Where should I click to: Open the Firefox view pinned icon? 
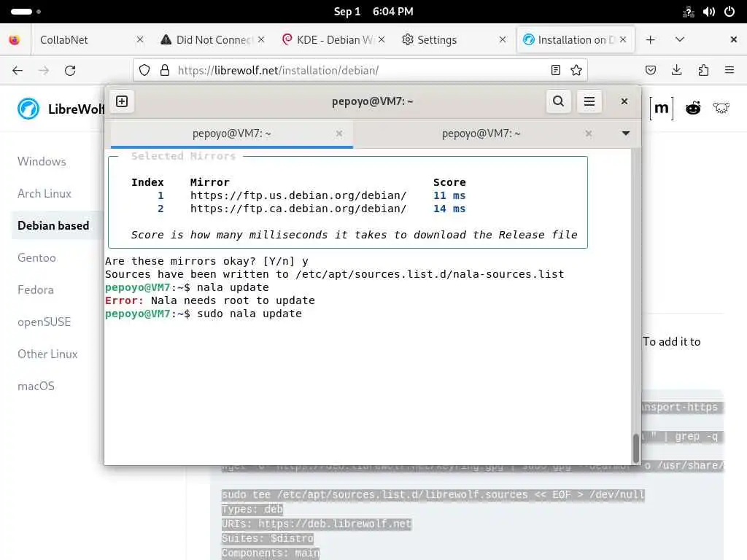15,40
